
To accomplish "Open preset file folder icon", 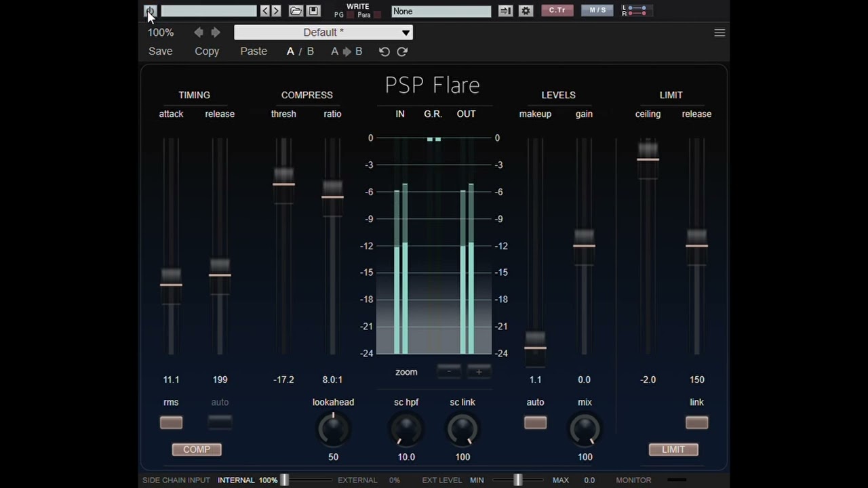I will pos(296,11).
